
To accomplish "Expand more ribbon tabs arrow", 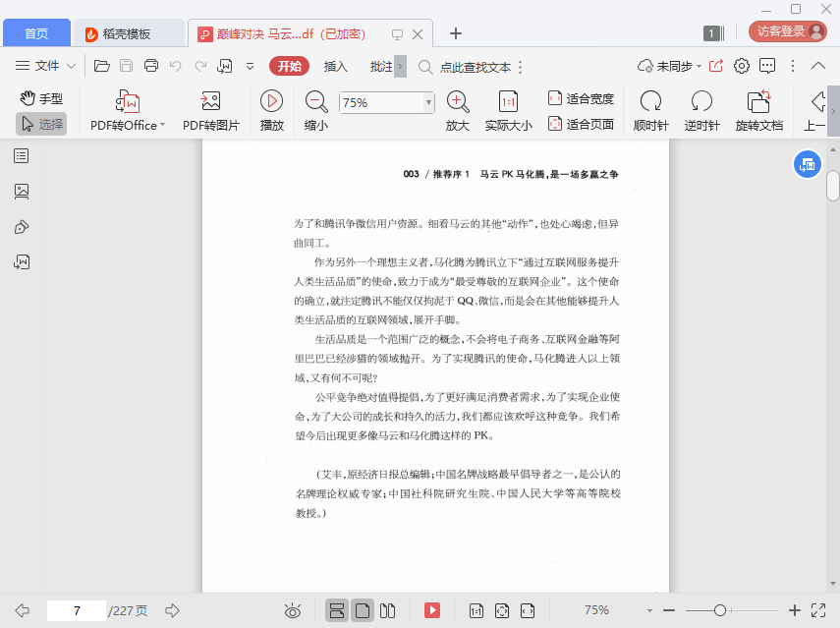I will [x=400, y=67].
